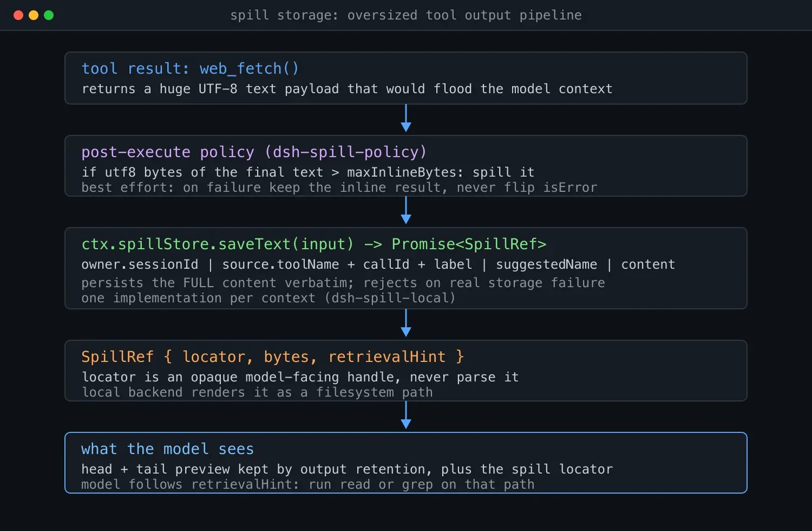Screen dimensions: 812x531
Task: Click the 'one implementation per context (dsh-spill-local)' line
Action: [x=269, y=298]
